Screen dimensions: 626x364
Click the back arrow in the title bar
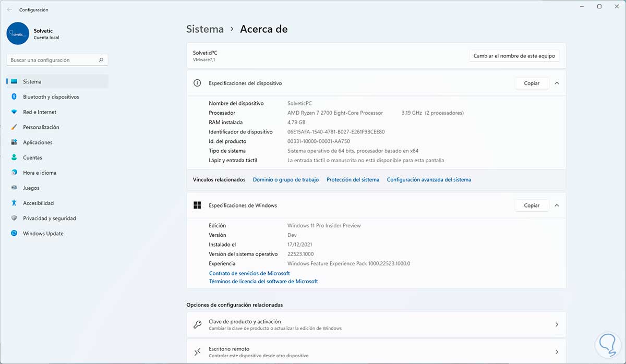(9, 9)
